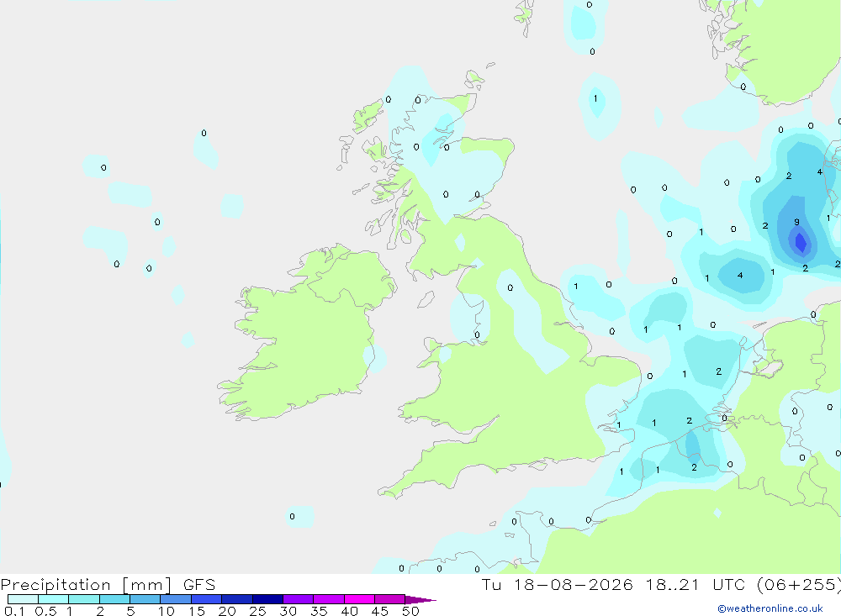The width and height of the screenshot is (841, 616).
Task: Click the "45" legend scale label
Action: (x=380, y=611)
